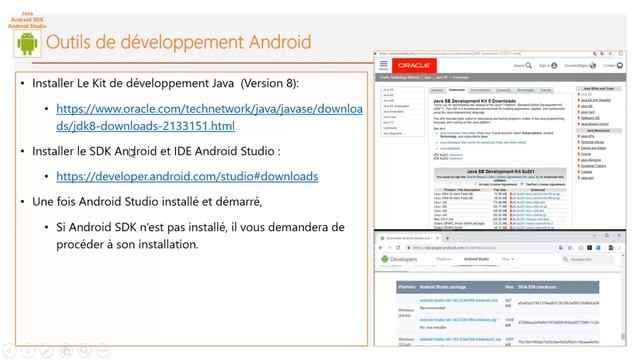Click the Developers site search field
Viewport: 640px width, 360px height.
coord(588,259)
